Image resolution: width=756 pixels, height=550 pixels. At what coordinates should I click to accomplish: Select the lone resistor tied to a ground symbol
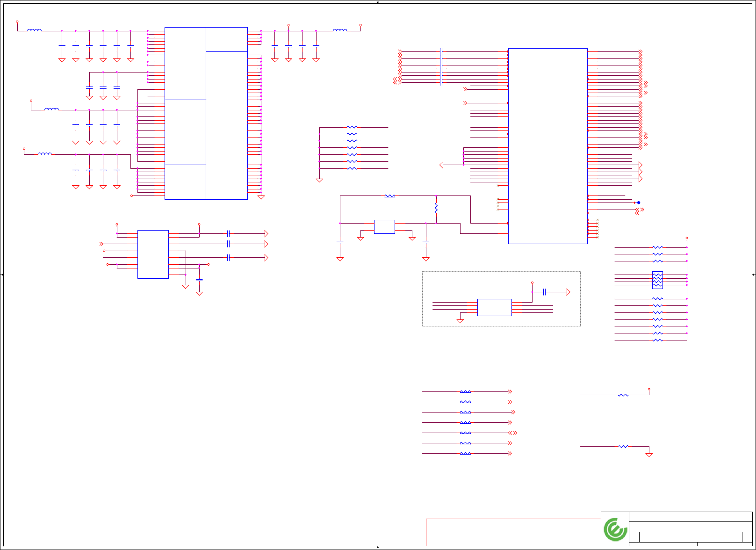click(x=623, y=447)
